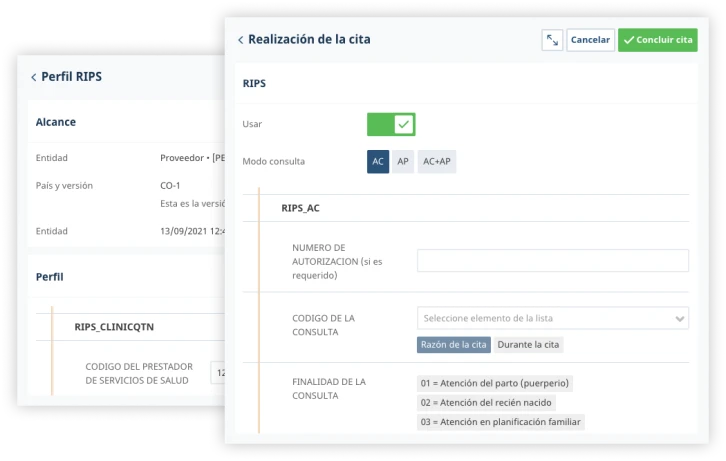
Task: Click the Perfil heading in Perfil RIPS panel
Action: pyautogui.click(x=50, y=277)
